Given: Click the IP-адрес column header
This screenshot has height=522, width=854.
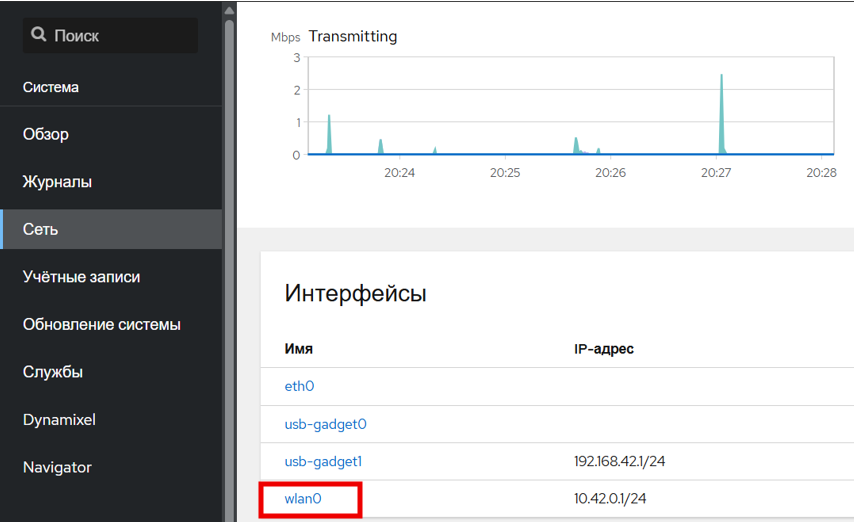Looking at the screenshot, I should pos(603,349).
